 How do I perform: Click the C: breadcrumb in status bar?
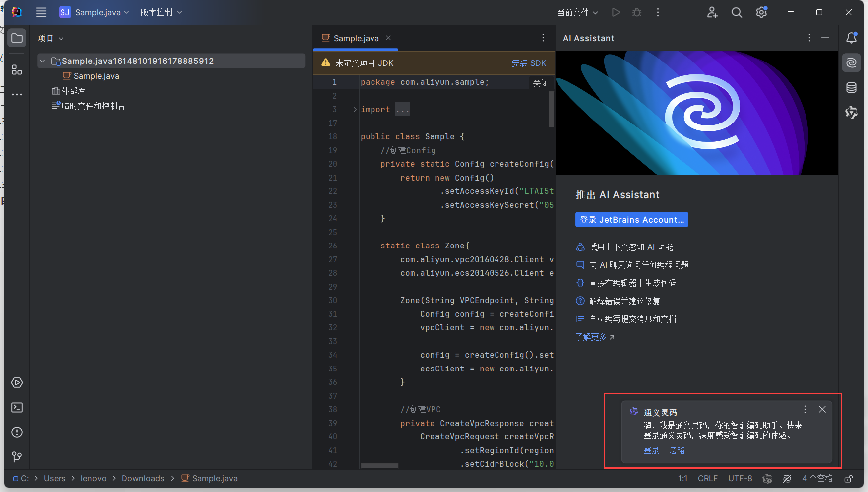pyautogui.click(x=21, y=478)
